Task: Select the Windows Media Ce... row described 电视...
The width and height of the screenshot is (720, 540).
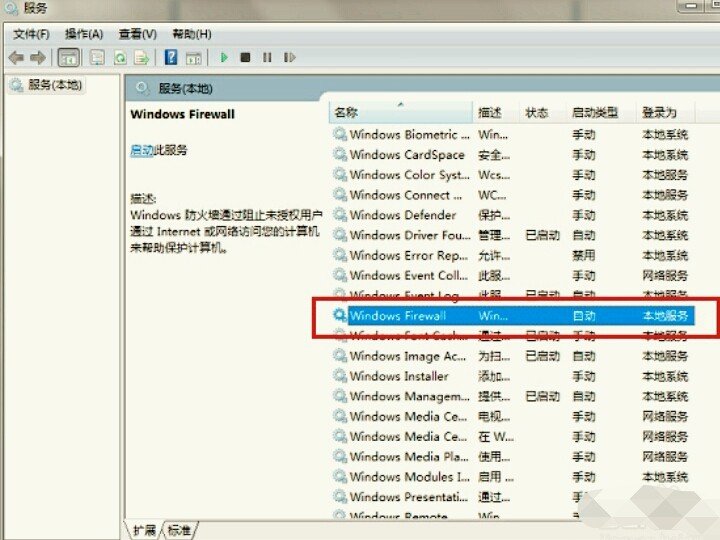Action: (513, 416)
